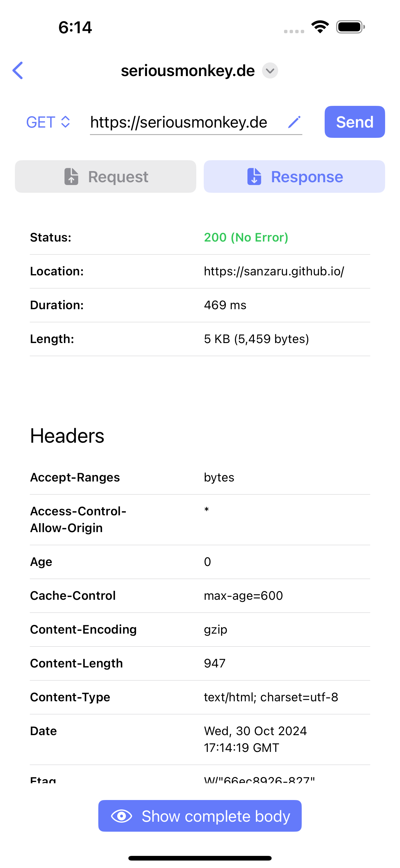Tap the Request document upload icon

pos(71,177)
